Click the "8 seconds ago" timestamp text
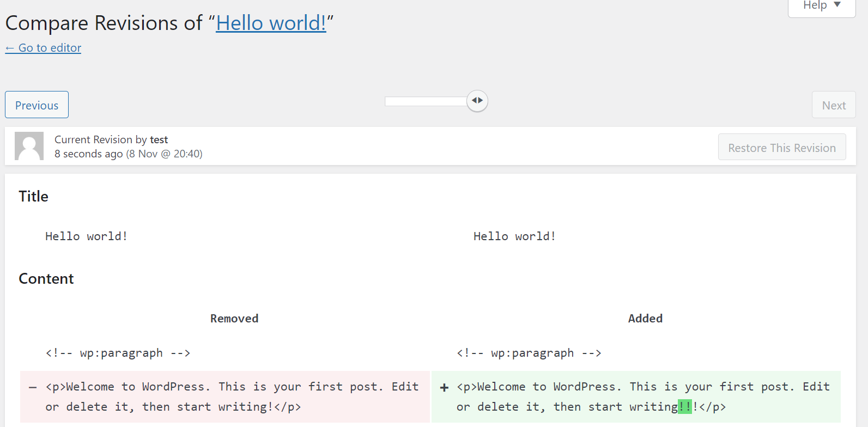This screenshot has width=868, height=427. tap(89, 154)
